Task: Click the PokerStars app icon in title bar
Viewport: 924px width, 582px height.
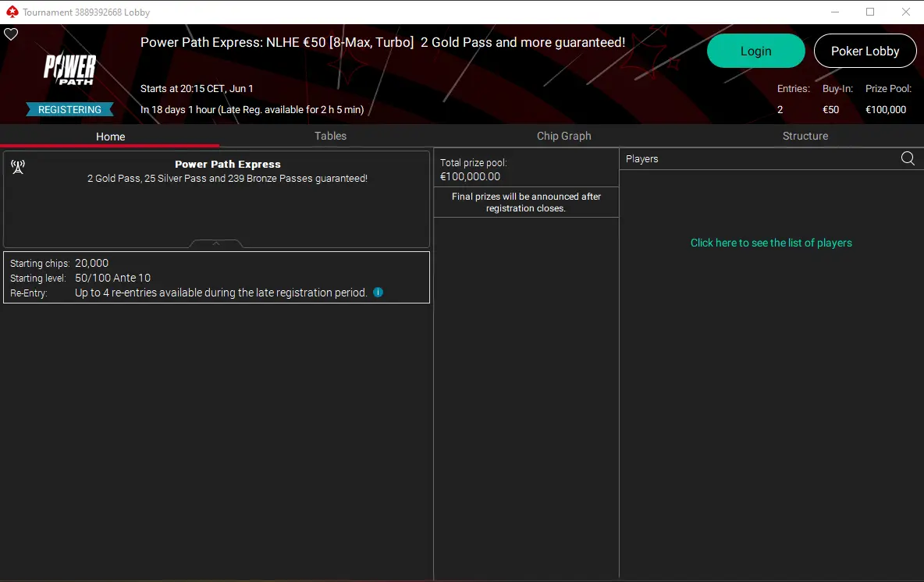Action: tap(12, 12)
